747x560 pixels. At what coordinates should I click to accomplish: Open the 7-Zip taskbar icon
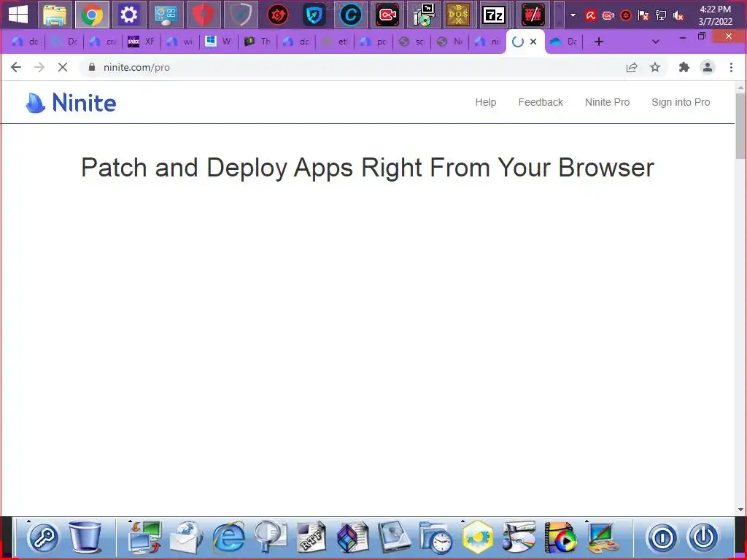pos(494,15)
